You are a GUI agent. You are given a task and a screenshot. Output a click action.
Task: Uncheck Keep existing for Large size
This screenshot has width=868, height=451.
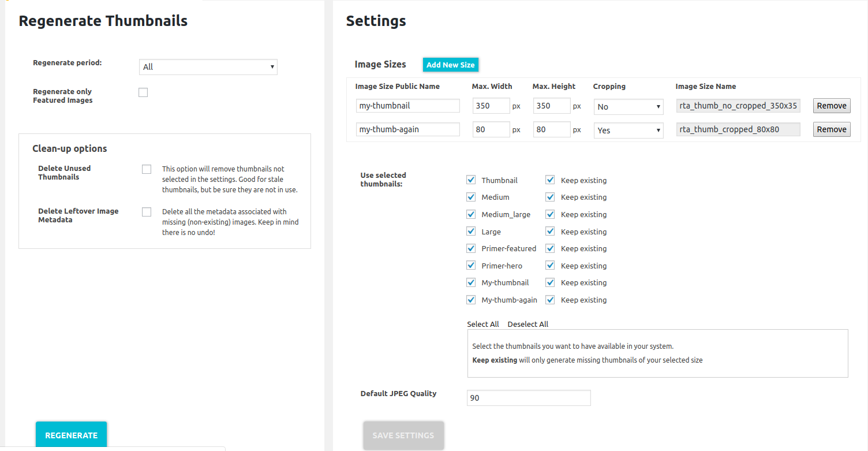(x=550, y=232)
